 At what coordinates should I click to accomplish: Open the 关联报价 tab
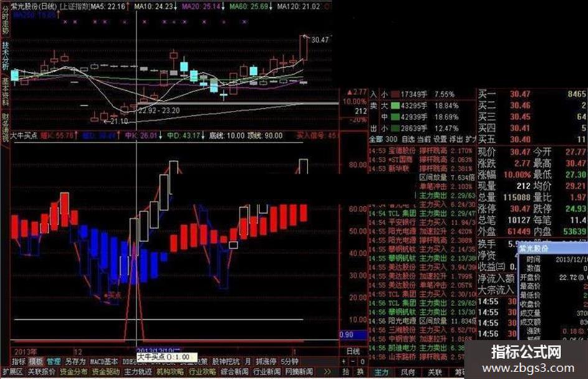(x=42, y=372)
